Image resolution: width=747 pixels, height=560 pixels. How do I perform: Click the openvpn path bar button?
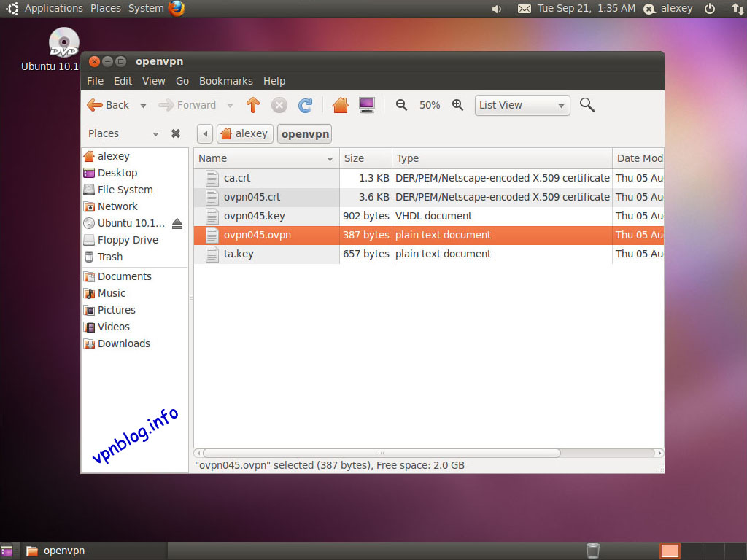click(305, 134)
